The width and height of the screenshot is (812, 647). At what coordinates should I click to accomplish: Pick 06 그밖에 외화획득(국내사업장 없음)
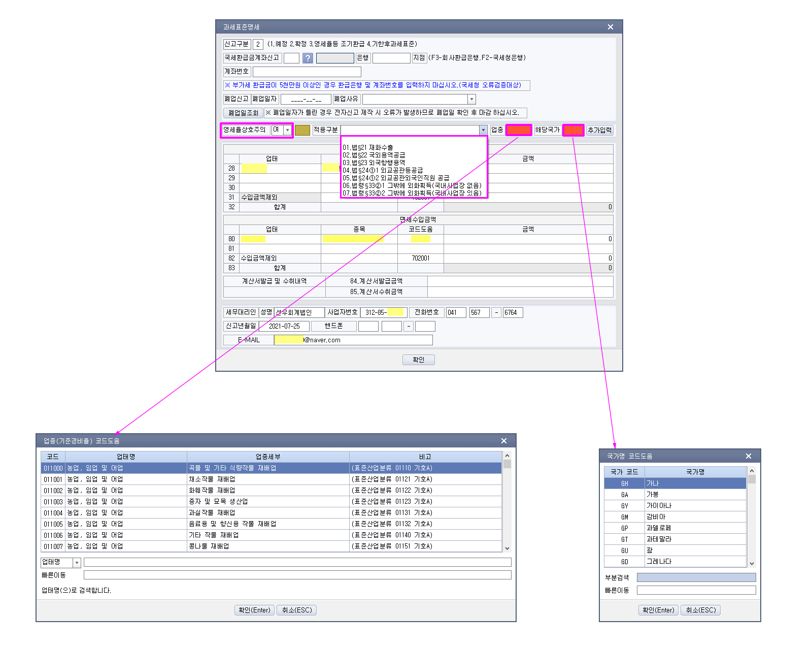coord(412,185)
